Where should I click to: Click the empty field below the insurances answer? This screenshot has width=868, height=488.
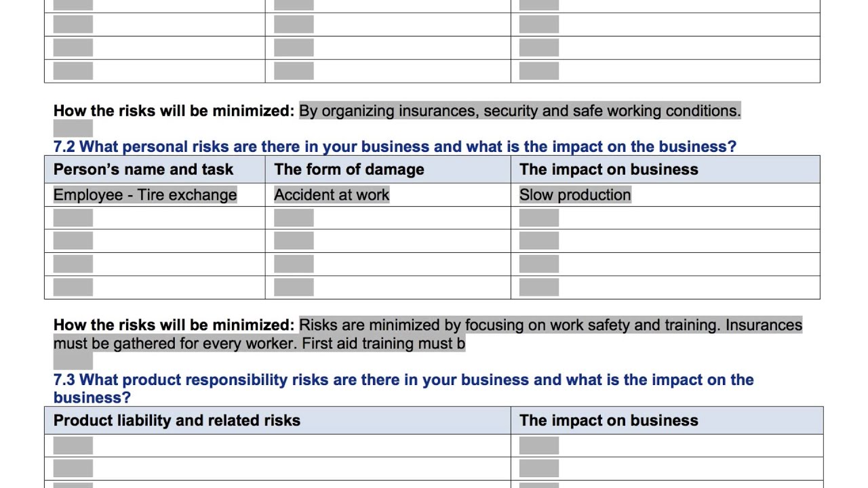(x=73, y=127)
